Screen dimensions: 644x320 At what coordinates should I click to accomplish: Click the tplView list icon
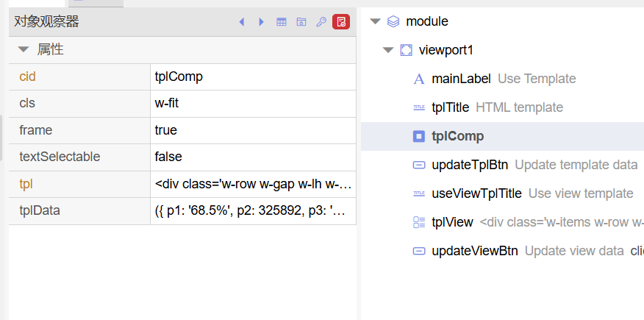(x=418, y=222)
